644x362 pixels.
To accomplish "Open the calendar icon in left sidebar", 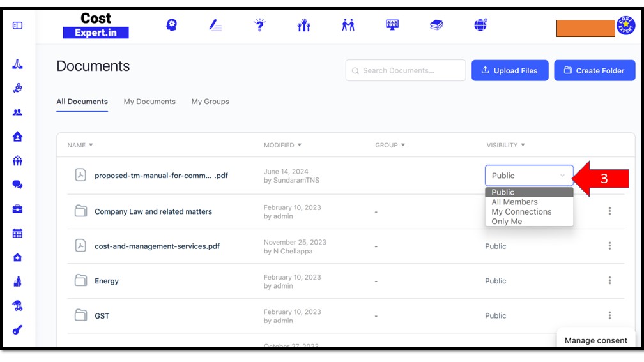I will click(x=18, y=233).
